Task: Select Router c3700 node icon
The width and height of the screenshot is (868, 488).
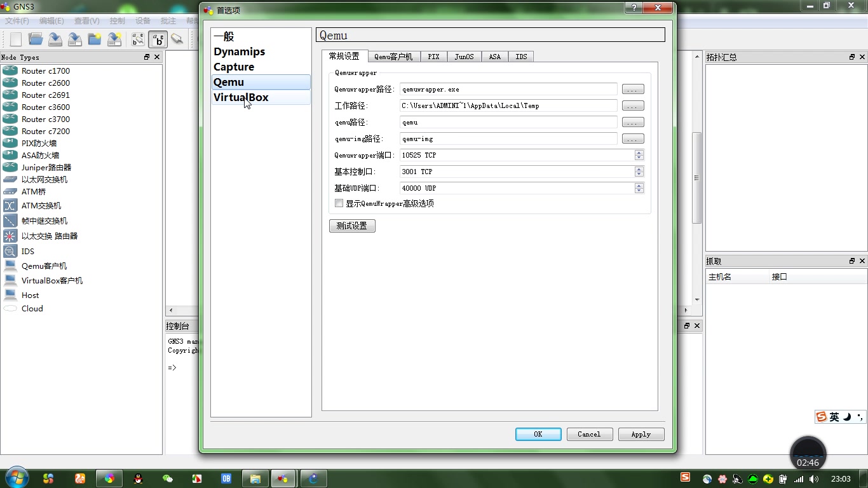Action: point(10,119)
